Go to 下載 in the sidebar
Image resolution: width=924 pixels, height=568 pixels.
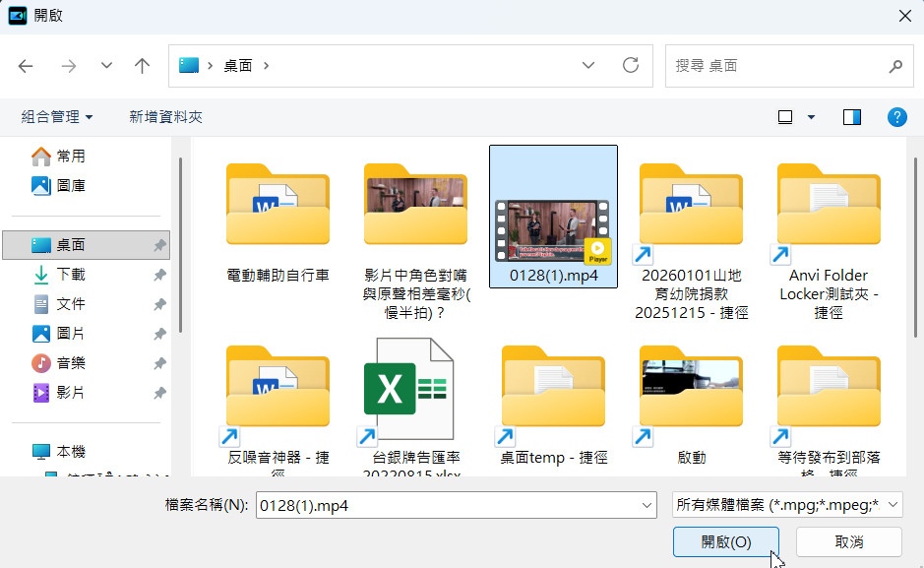70,275
